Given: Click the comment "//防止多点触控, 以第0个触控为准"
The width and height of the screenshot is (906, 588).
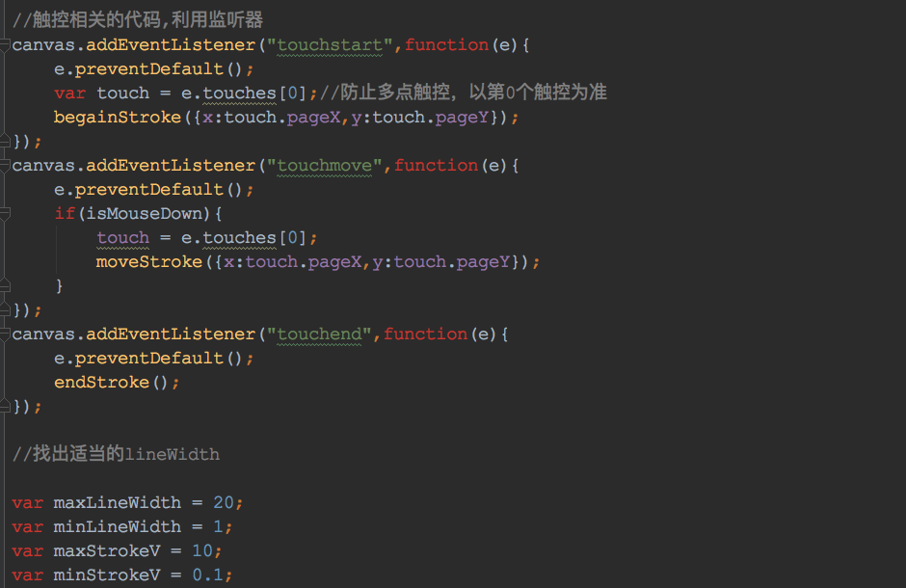Looking at the screenshot, I should (x=464, y=93).
